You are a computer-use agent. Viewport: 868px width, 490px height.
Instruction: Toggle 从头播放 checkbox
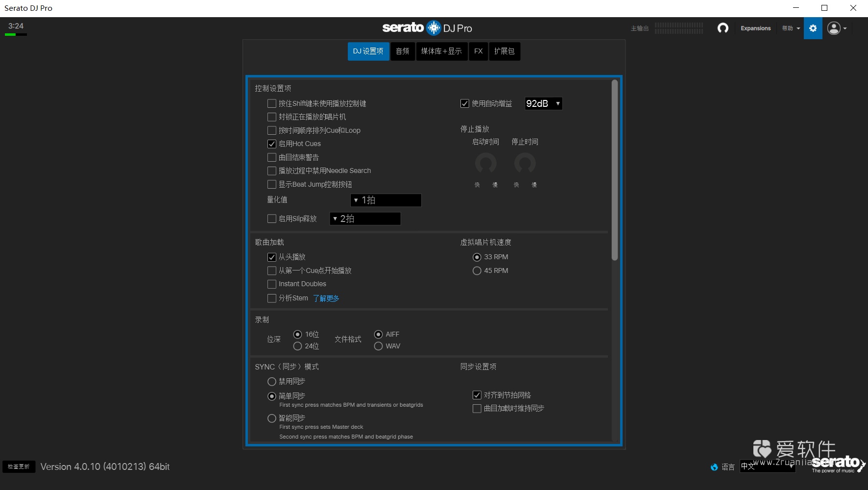(272, 257)
